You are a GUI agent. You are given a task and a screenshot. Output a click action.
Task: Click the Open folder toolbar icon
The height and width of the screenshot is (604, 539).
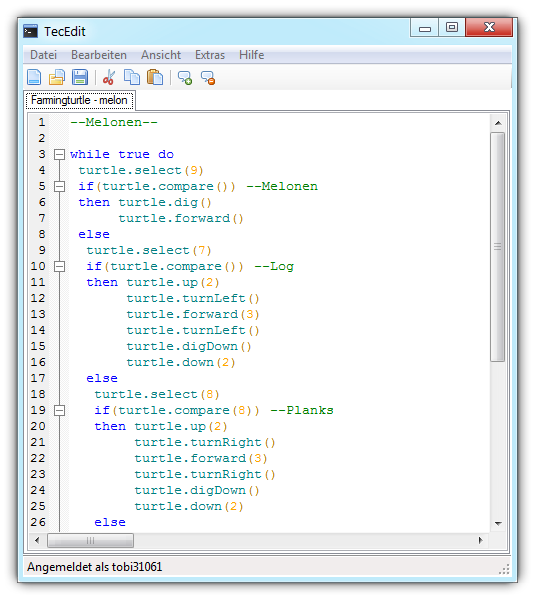coord(57,77)
